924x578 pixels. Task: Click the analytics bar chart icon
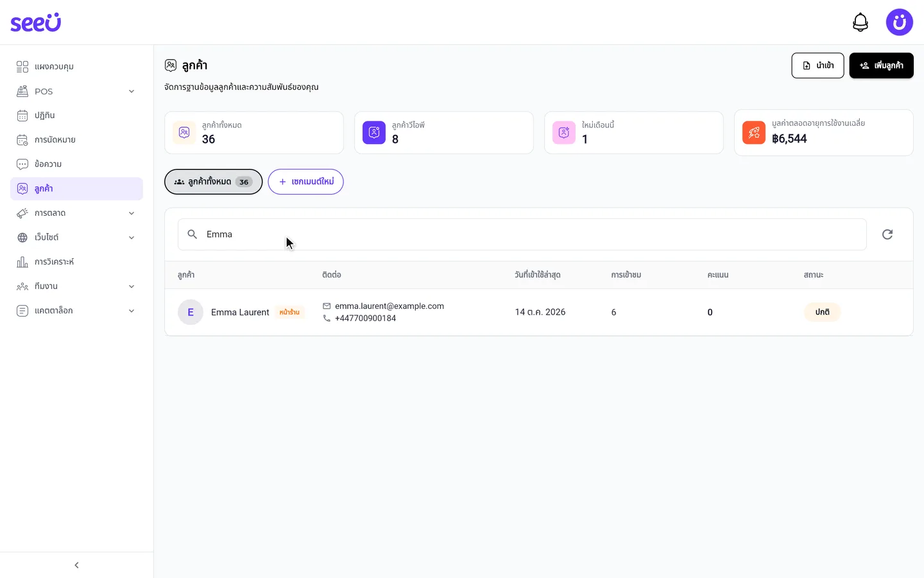[x=22, y=262]
